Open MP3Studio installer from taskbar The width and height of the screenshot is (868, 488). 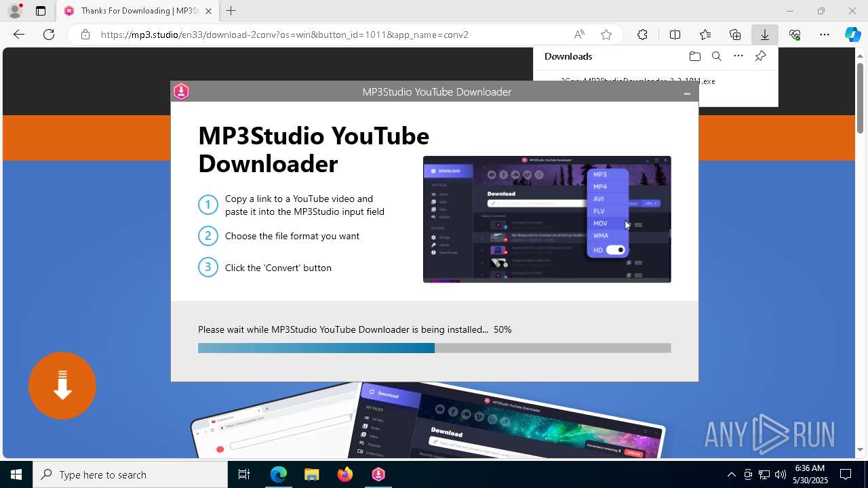pyautogui.click(x=378, y=474)
